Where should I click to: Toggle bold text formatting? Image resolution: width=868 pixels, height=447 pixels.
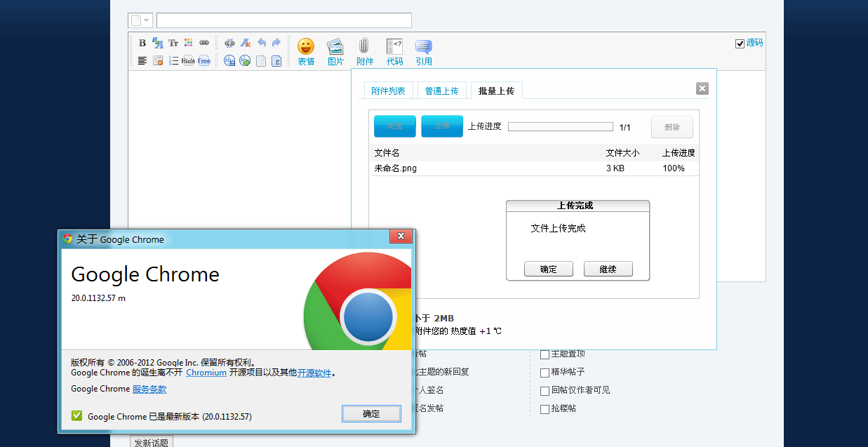click(142, 43)
